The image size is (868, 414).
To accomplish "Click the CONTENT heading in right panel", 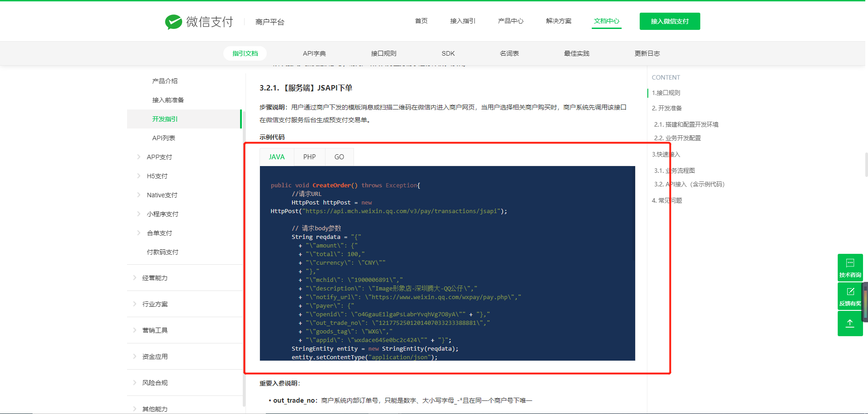I will click(666, 77).
